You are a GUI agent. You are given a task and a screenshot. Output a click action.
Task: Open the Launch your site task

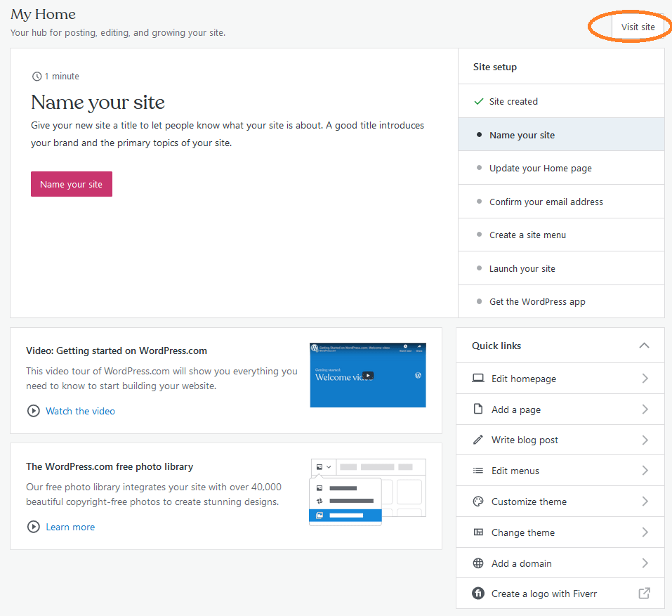click(x=522, y=268)
